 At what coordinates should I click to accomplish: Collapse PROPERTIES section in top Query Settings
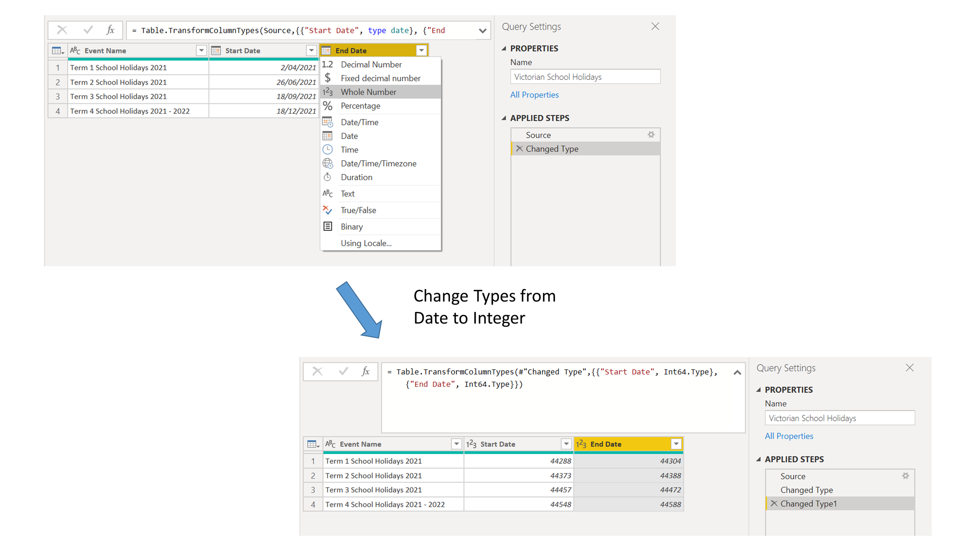(x=504, y=48)
